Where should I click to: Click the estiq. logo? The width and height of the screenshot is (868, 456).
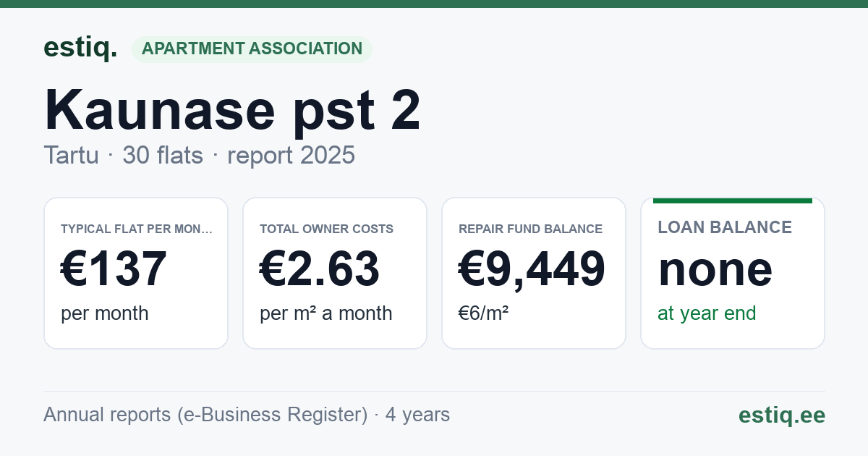point(80,48)
